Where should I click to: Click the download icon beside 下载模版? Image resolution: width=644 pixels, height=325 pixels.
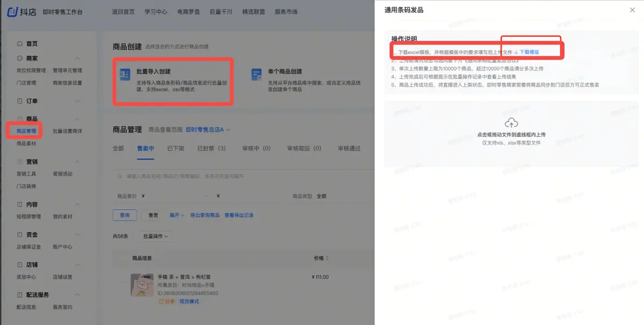tap(516, 52)
